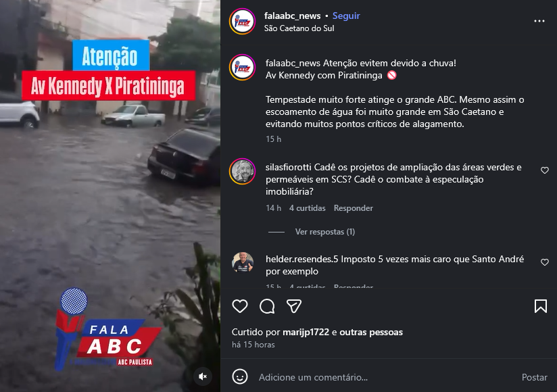557x392 pixels.
Task: Open comments via speech bubble icon
Action: pyautogui.click(x=267, y=306)
